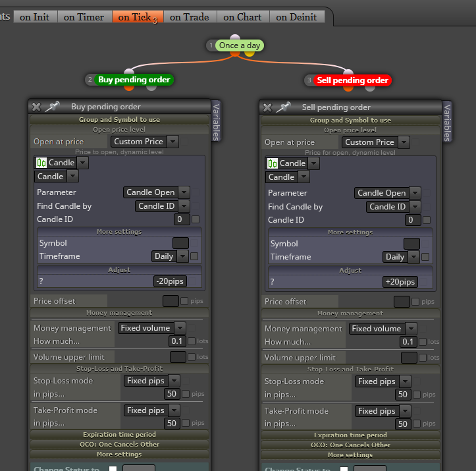Screen dimensions: 476x471
Task: Toggle Buy panel Price offset pips checkbox
Action: pos(184,301)
